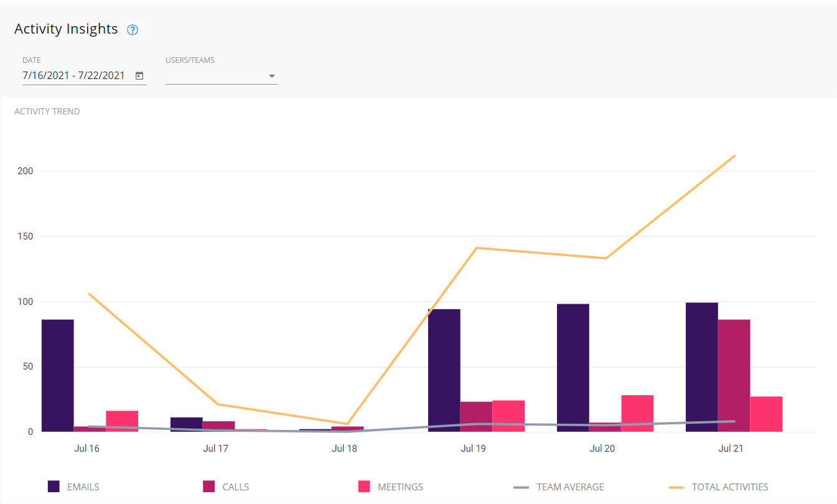Click the Jul 21 Meetings bar
The width and height of the screenshot is (837, 504).
(x=766, y=414)
